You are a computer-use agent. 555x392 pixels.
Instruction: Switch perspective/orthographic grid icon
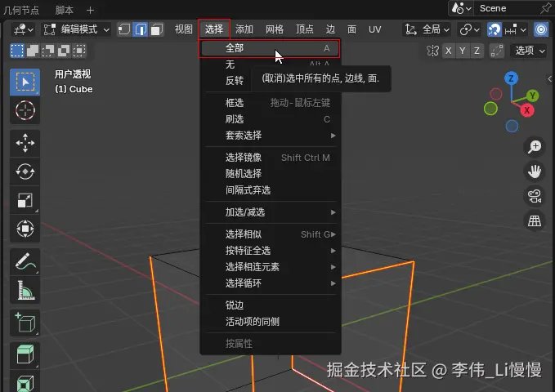pyautogui.click(x=535, y=221)
